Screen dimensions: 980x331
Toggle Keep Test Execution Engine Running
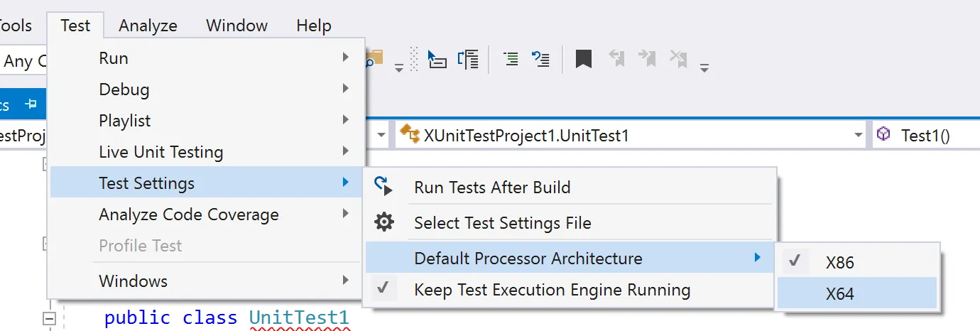(552, 290)
